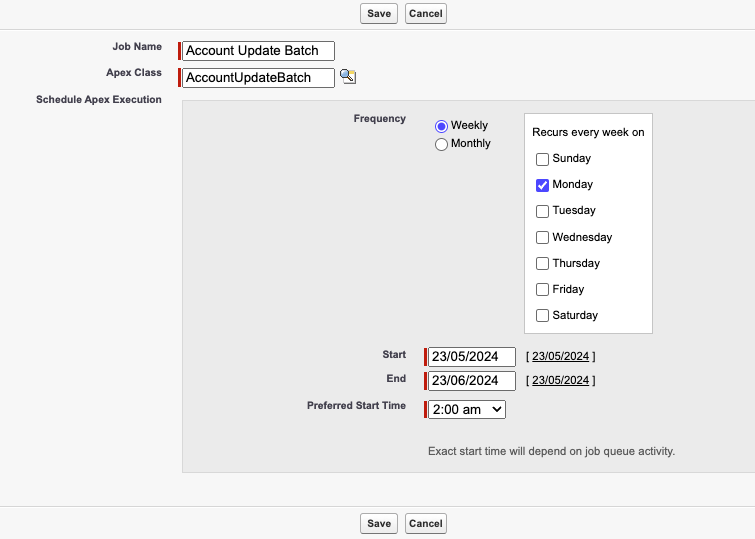Click the 'Recurs every week on' heading
The width and height of the screenshot is (755, 539).
pos(588,132)
